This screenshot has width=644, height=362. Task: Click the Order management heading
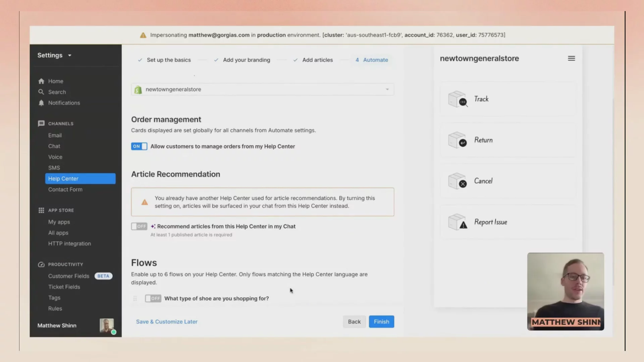click(x=166, y=120)
